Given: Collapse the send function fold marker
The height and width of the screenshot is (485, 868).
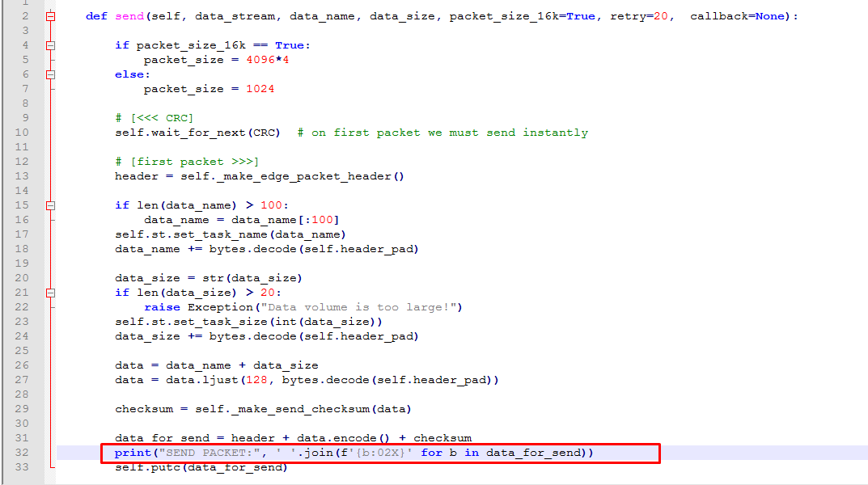Looking at the screenshot, I should point(50,17).
